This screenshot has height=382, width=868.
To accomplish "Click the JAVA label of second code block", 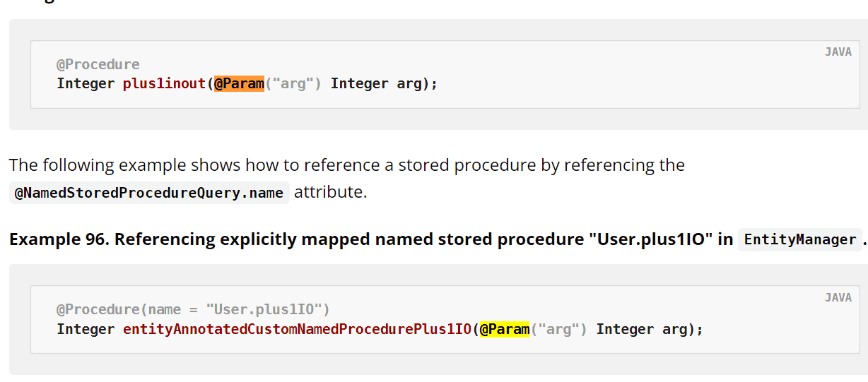I will point(838,298).
